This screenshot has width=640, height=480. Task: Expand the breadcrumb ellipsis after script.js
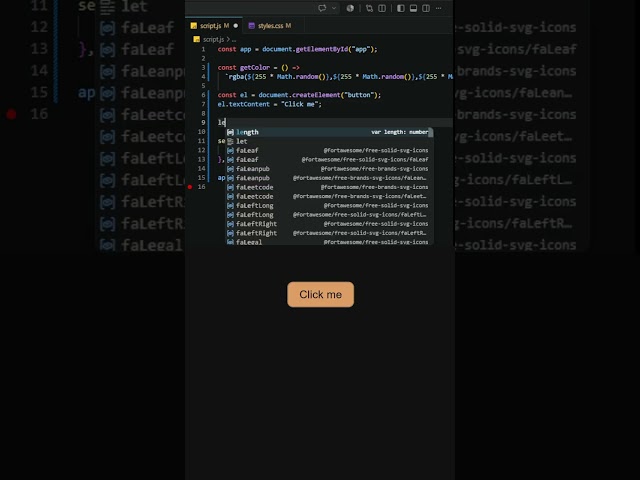pyautogui.click(x=234, y=40)
